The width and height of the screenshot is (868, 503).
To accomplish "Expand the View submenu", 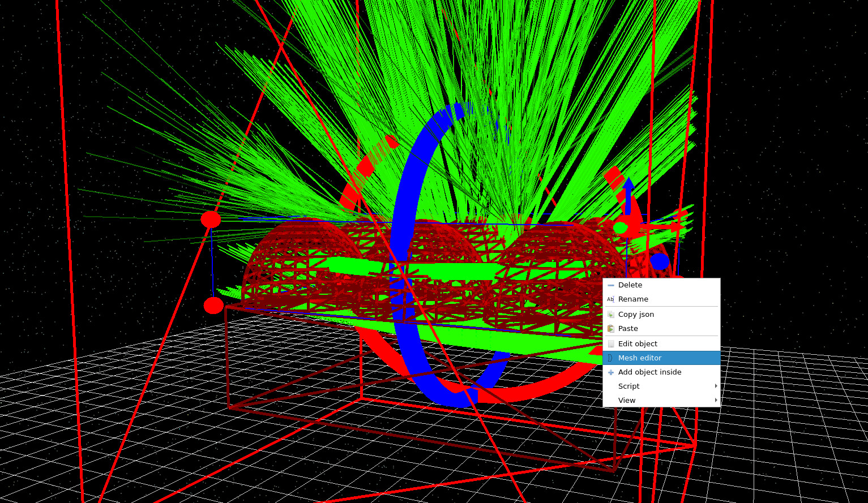I will pyautogui.click(x=627, y=400).
